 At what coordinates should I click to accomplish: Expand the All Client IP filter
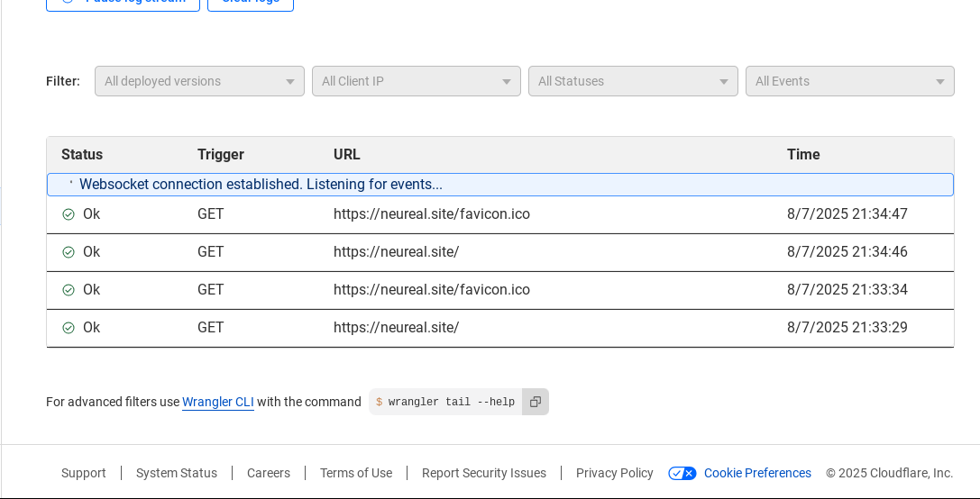[416, 81]
